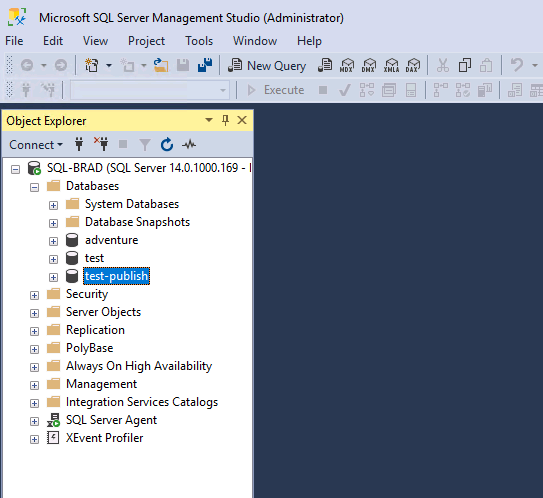Open the Connect dropdown in Object Explorer
Screen dimensions: 543x498
coord(36,145)
